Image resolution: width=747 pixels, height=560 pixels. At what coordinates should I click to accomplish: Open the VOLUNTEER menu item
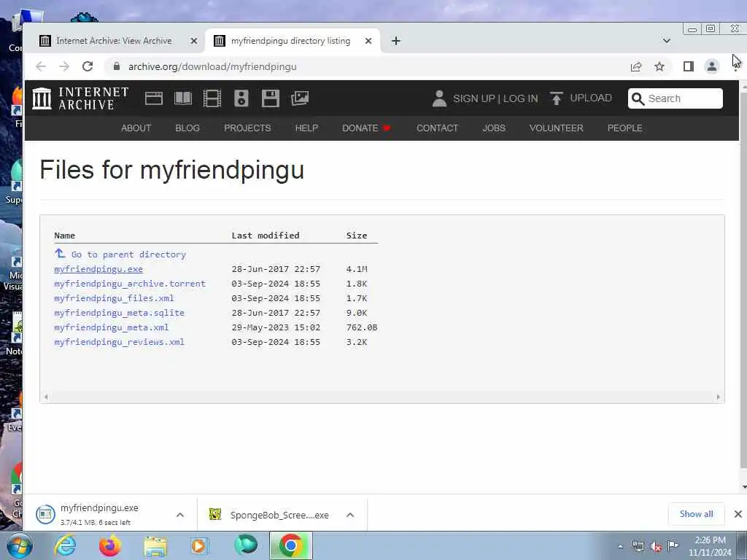(x=556, y=128)
